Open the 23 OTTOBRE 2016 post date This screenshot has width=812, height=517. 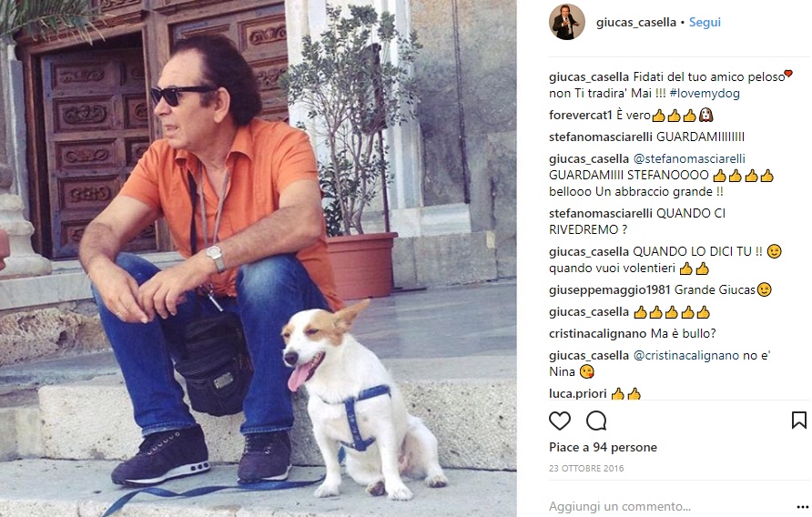click(586, 469)
